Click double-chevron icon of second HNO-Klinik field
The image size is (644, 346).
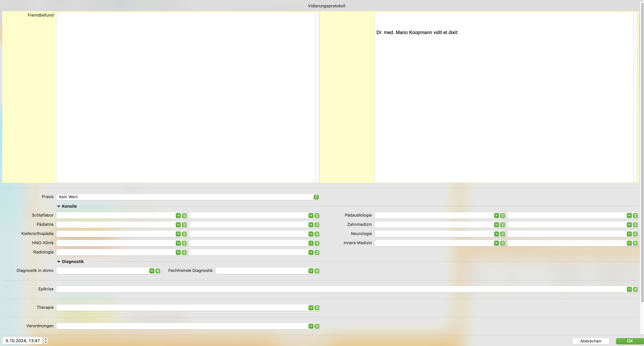pos(317,243)
